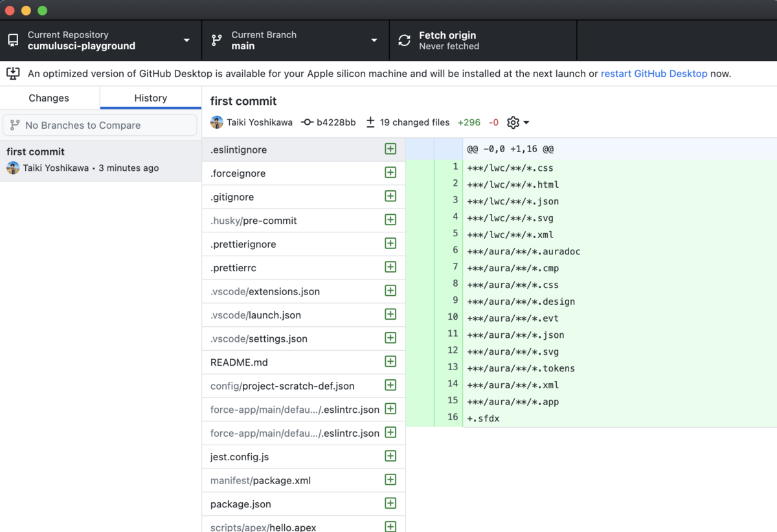Open the .forceignore file diff
777x532 pixels.
238,173
